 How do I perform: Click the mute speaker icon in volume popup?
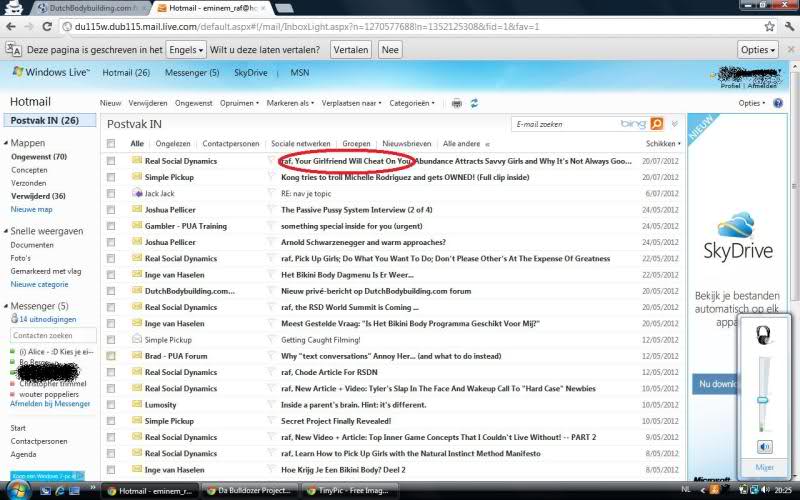[764, 447]
